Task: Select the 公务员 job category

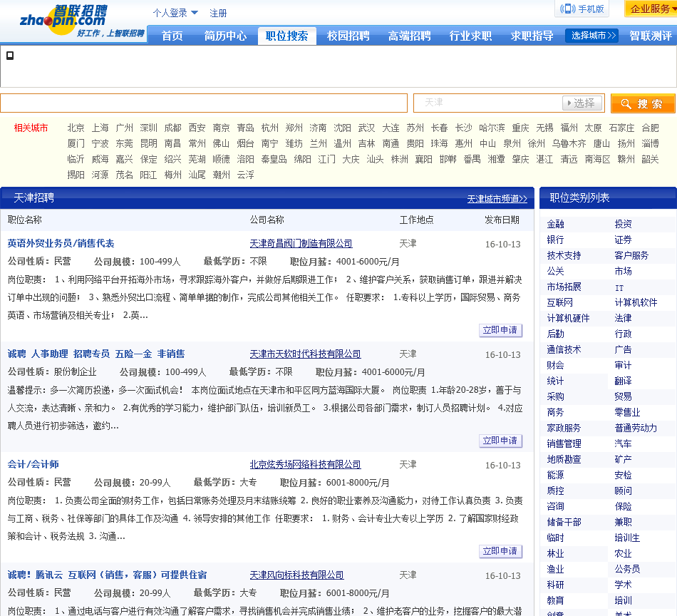Action: click(x=627, y=570)
